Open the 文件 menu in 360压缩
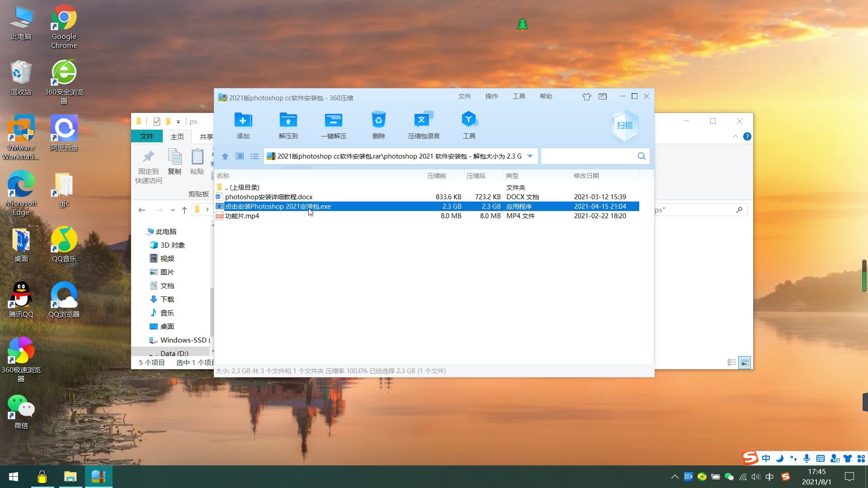Image resolution: width=868 pixels, height=488 pixels. (x=464, y=97)
